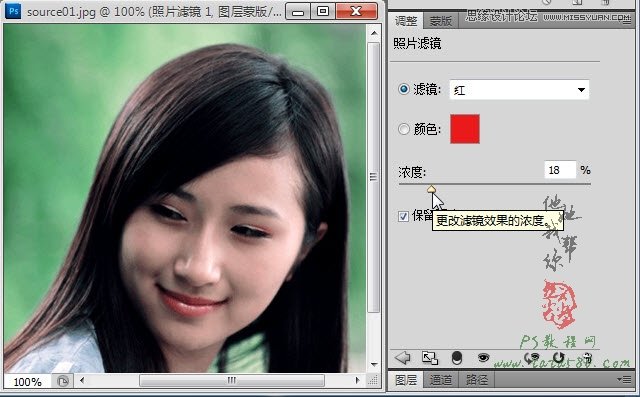This screenshot has height=397, width=640.
Task: Click the document window resize grip corner
Action: tap(373, 381)
